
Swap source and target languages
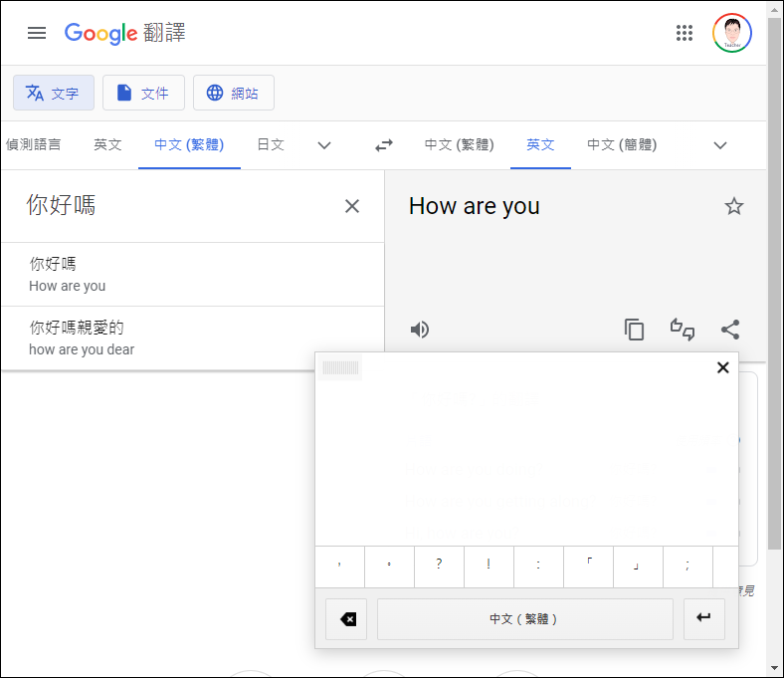click(x=384, y=145)
